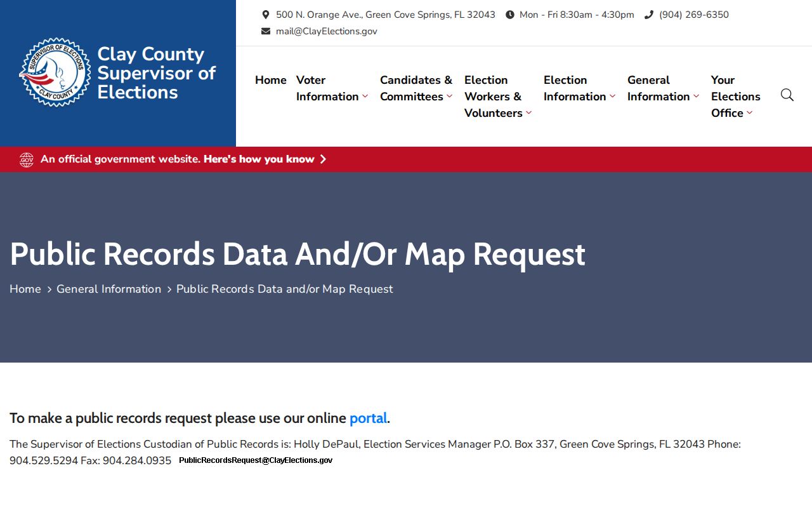The height and width of the screenshot is (508, 812).
Task: Expand 'Here's how you know' banner chevron
Action: pyautogui.click(x=323, y=159)
